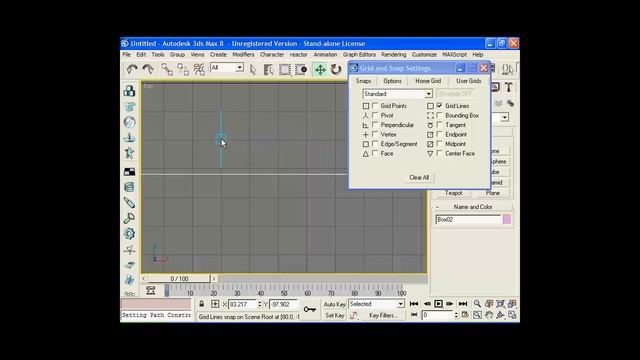Open the File menu
Viewport: 640px width, 360px height.
[x=127, y=54]
